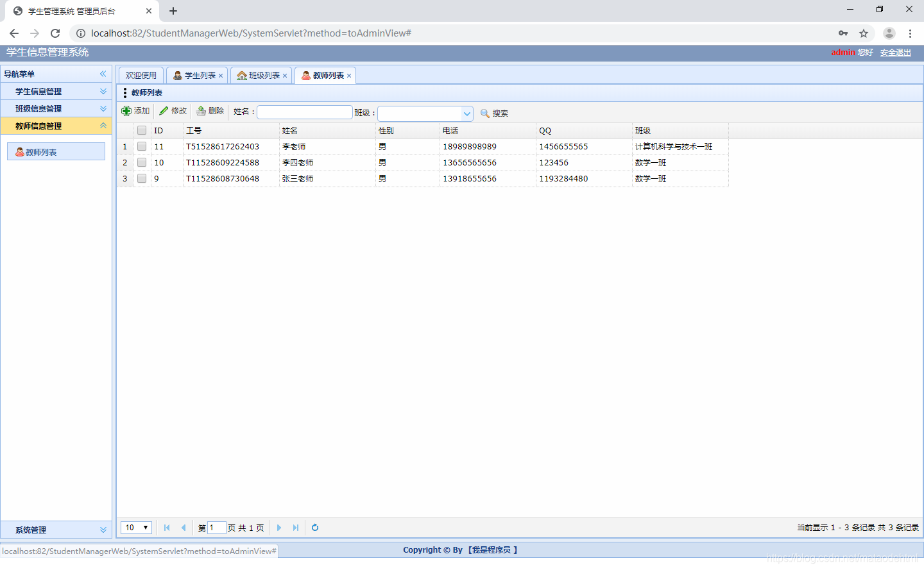Sort by the 姓名 column header
The width and height of the screenshot is (924, 570).
click(327, 130)
